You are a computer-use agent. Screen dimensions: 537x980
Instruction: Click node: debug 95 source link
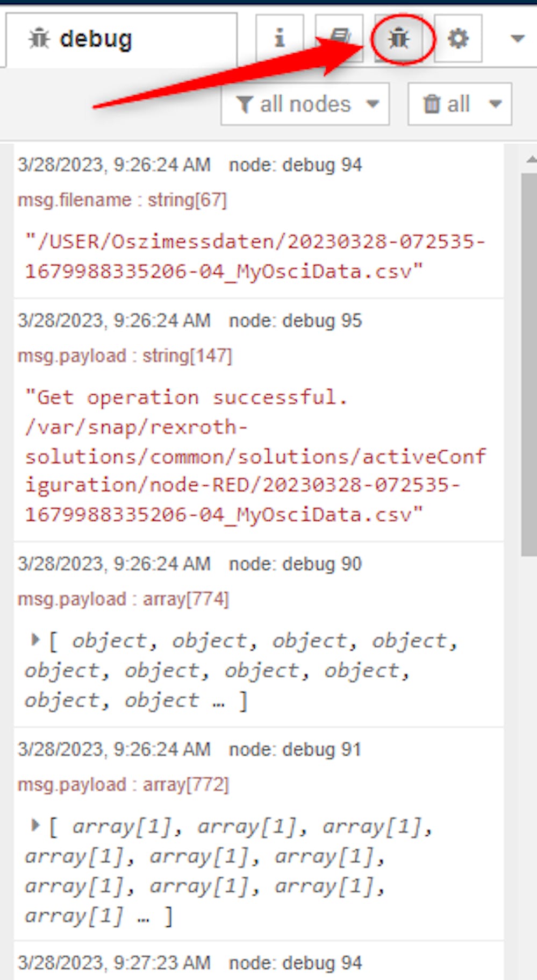295,321
